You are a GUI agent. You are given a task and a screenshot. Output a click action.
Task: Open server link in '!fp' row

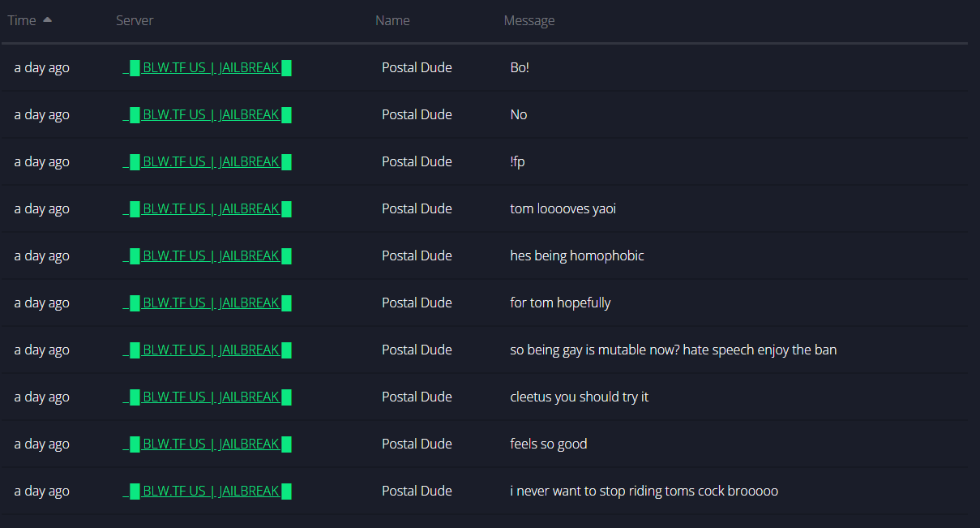point(207,162)
